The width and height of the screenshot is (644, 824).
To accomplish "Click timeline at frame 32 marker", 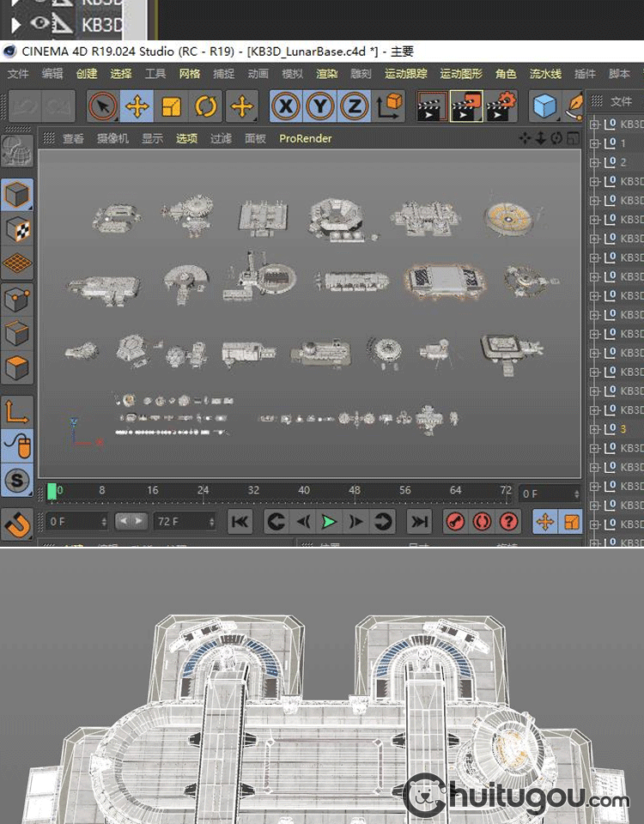I will pos(253,491).
